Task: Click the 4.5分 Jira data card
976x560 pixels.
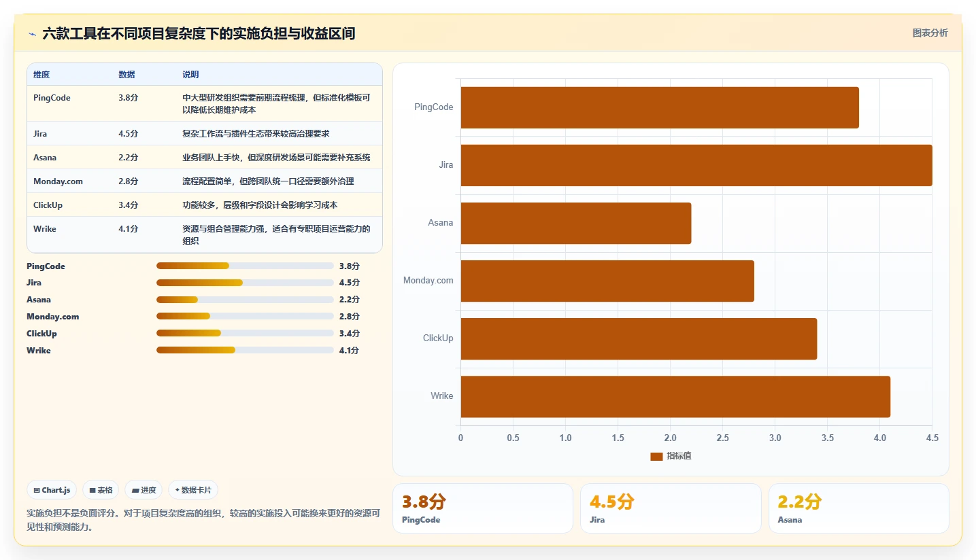Action: [x=671, y=508]
